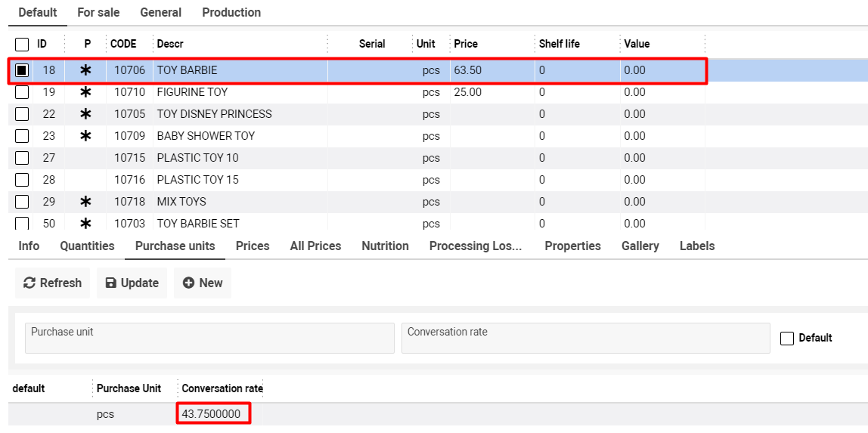Create a New purchase unit
This screenshot has height=433, width=868.
[x=202, y=283]
